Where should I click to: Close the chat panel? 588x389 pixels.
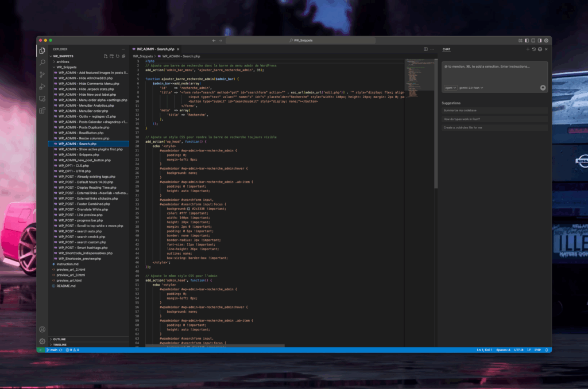coord(546,49)
